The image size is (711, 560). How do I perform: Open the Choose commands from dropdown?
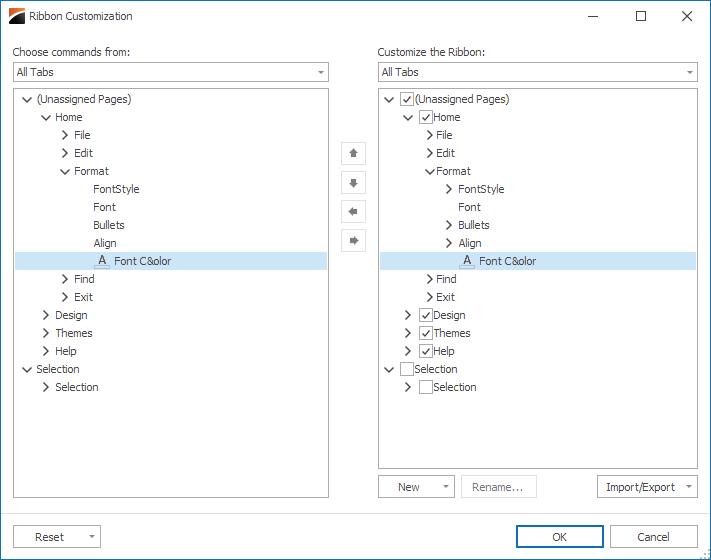(171, 72)
